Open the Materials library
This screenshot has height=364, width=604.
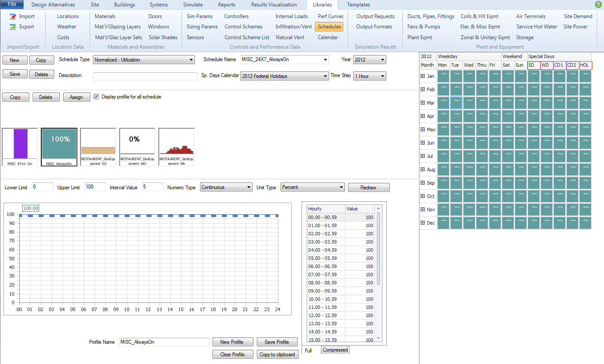point(105,16)
